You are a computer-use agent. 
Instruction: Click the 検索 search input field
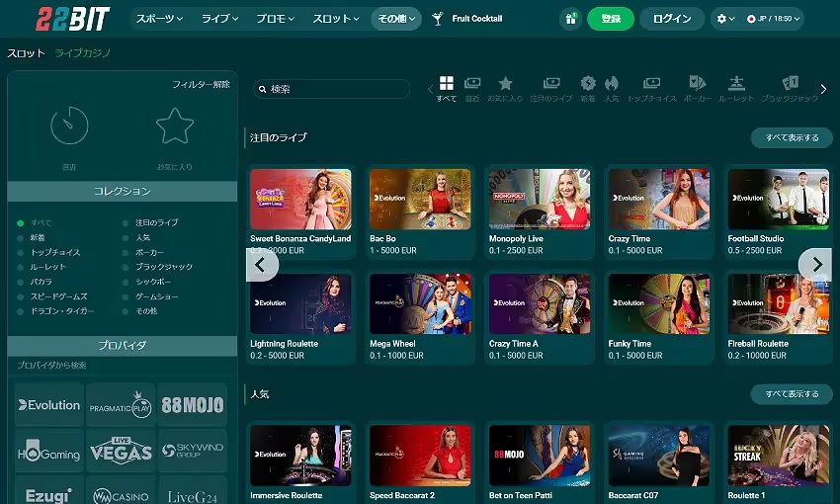click(336, 89)
